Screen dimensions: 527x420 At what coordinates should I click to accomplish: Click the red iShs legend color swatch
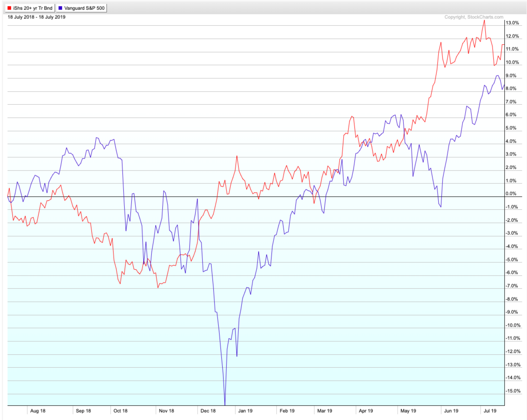click(x=9, y=8)
